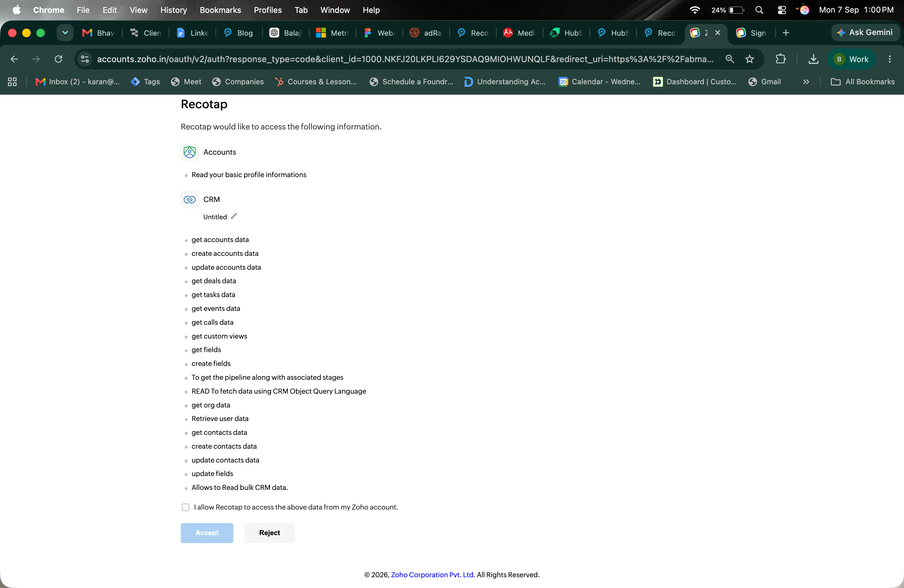
Task: Open the Extensions puzzle icon
Action: click(x=781, y=59)
